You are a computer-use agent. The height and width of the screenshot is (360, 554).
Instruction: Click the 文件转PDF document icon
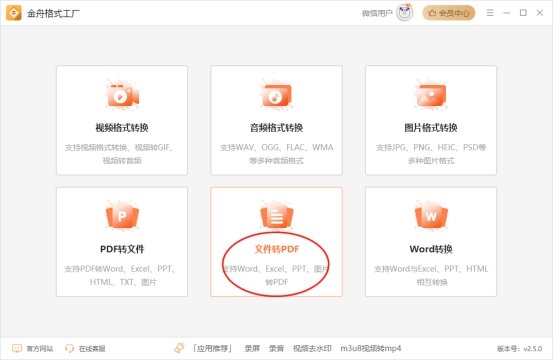277,216
